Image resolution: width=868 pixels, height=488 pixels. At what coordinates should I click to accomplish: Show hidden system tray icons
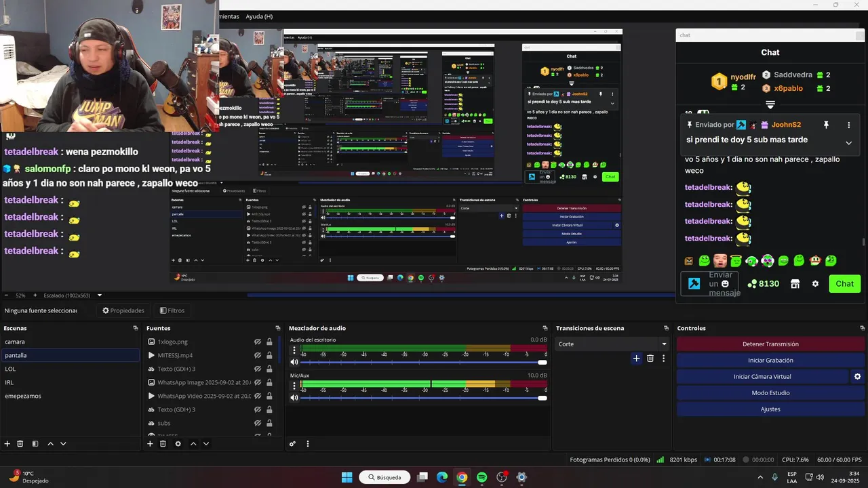(759, 477)
